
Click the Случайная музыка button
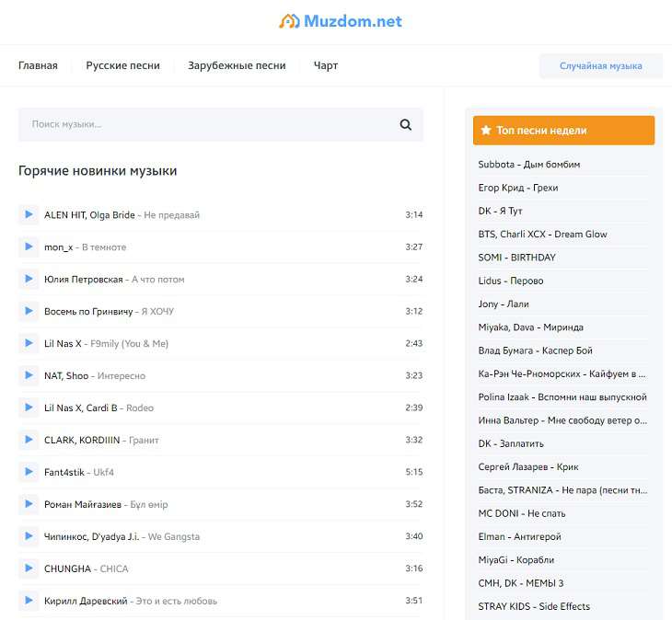click(600, 66)
